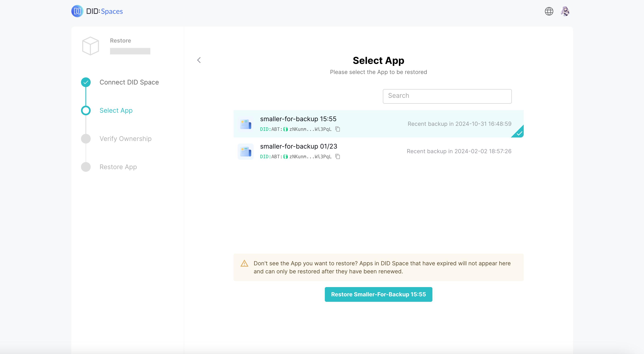The height and width of the screenshot is (354, 644).
Task: Focus the Search input field
Action: [447, 96]
